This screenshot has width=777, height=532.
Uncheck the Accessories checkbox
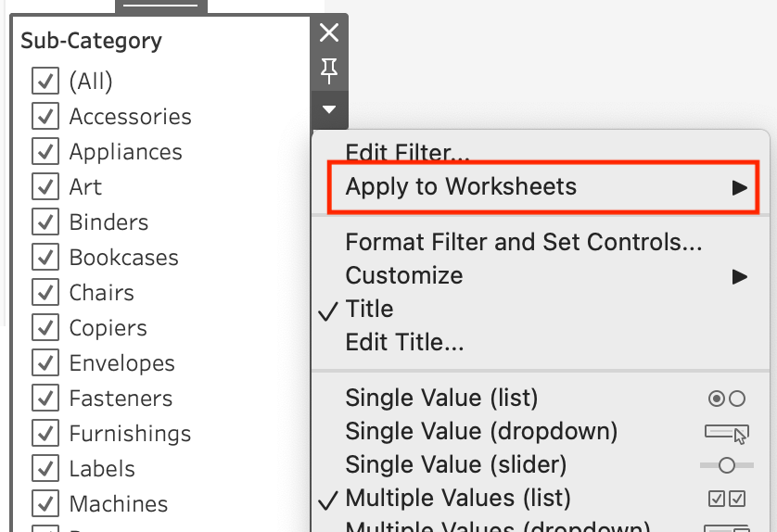[x=45, y=117]
